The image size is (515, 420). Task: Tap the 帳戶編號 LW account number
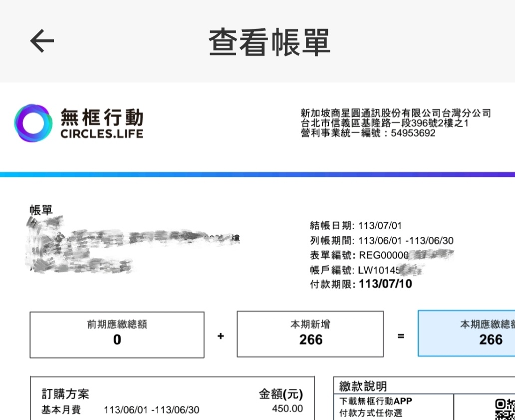pos(367,270)
